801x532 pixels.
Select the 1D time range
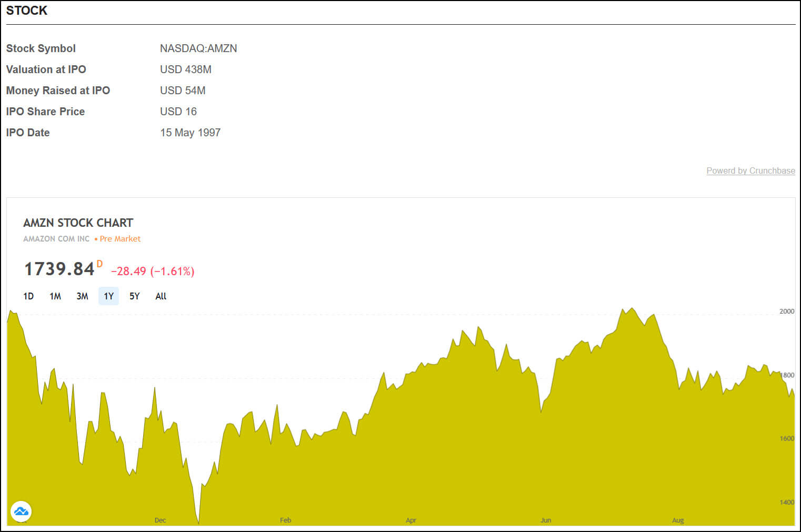pos(28,296)
